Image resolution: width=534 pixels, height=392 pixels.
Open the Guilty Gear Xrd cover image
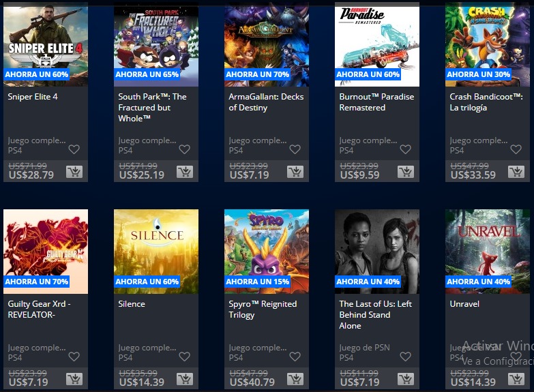[46, 252]
